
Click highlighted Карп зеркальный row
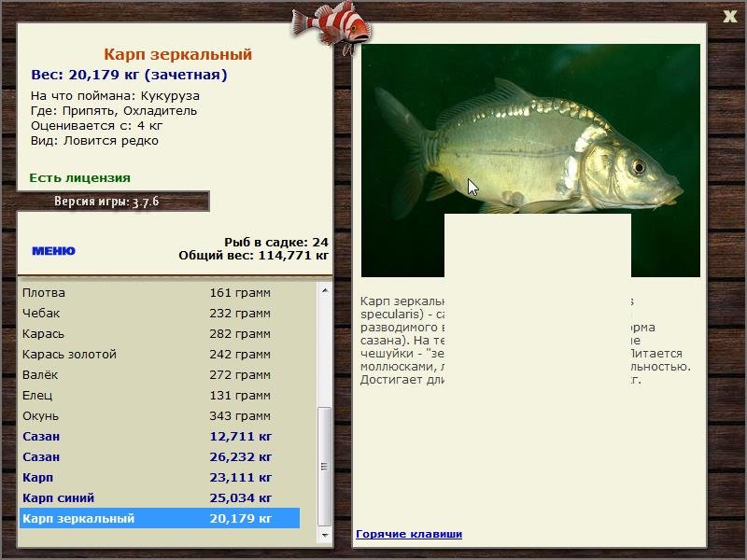click(x=160, y=518)
